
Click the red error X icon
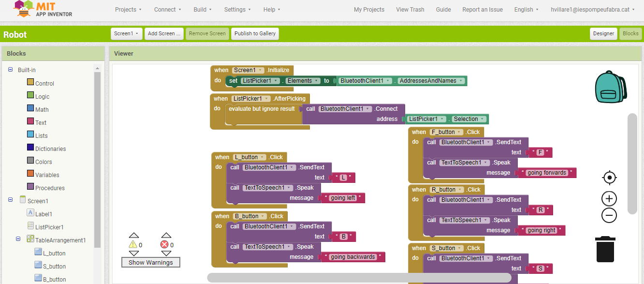click(165, 245)
